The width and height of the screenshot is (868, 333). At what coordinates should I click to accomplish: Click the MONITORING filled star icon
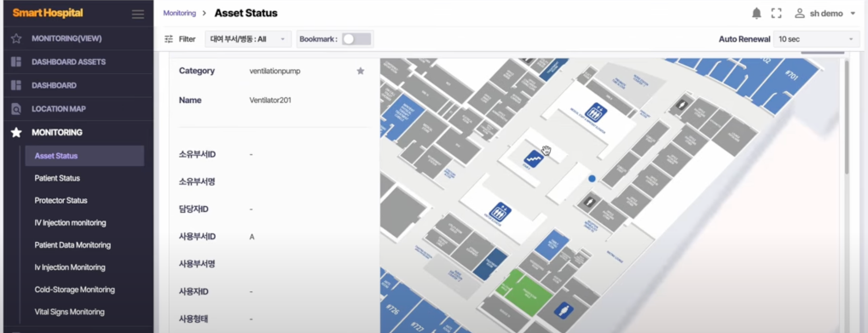click(x=16, y=132)
